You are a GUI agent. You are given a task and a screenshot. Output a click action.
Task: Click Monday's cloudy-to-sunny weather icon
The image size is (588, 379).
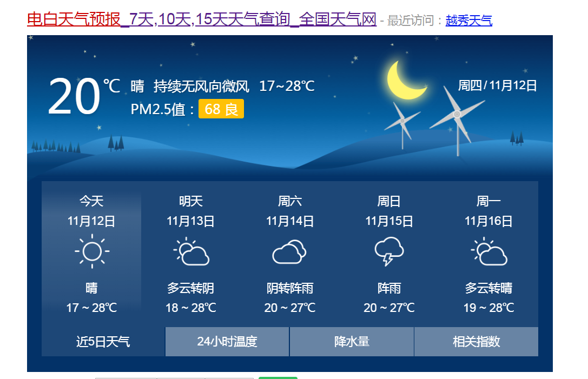coord(488,252)
